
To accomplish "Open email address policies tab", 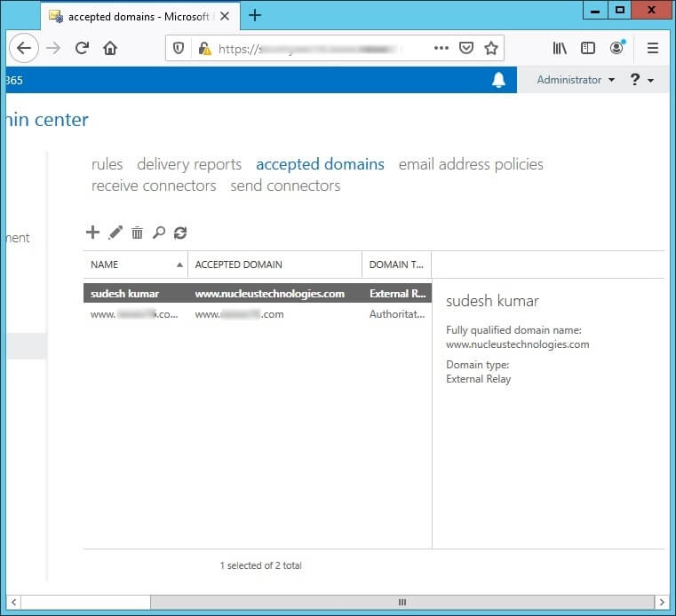I will (471, 164).
